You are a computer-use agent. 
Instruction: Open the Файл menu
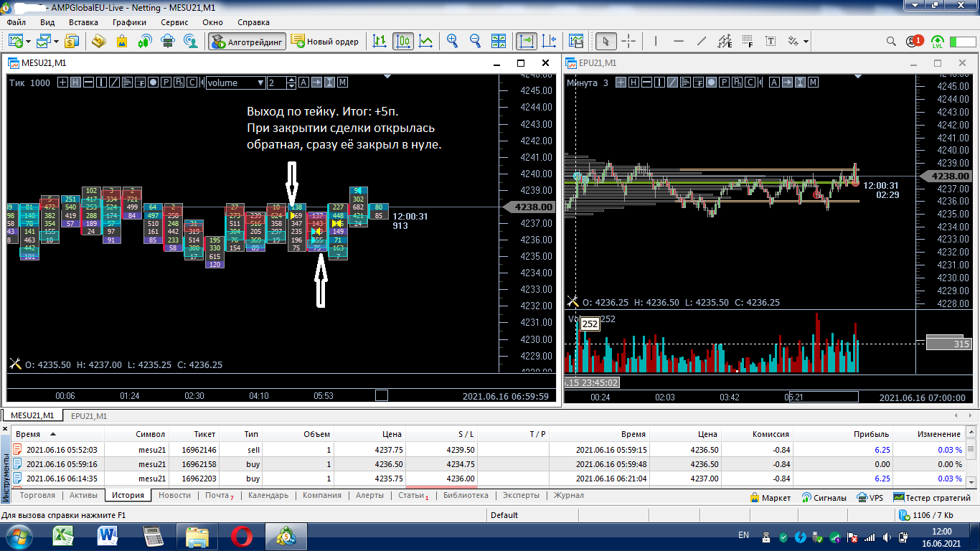16,22
